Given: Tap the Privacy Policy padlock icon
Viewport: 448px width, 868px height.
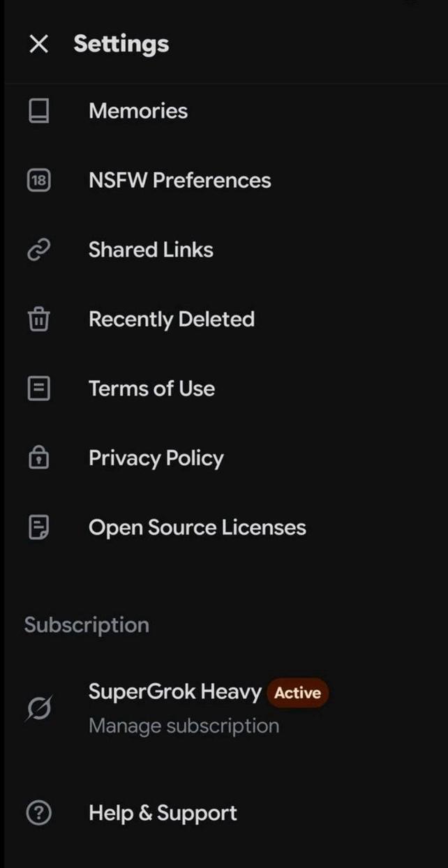Looking at the screenshot, I should point(38,458).
